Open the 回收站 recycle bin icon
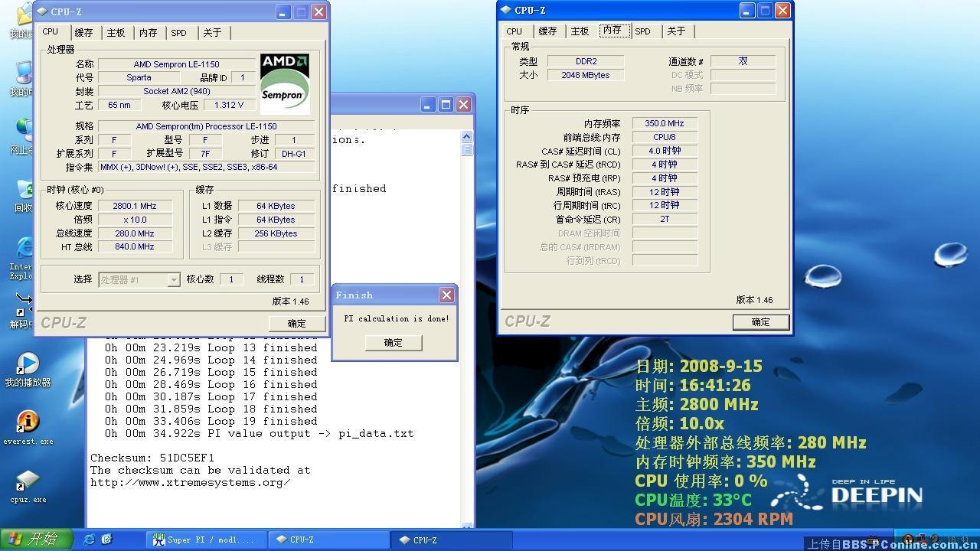Screen dimensions: 980x551 [x=24, y=190]
